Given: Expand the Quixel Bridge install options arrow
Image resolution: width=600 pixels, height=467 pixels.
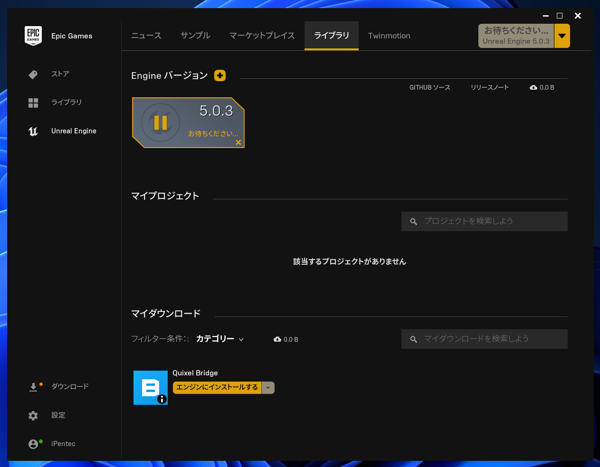Looking at the screenshot, I should click(x=268, y=387).
